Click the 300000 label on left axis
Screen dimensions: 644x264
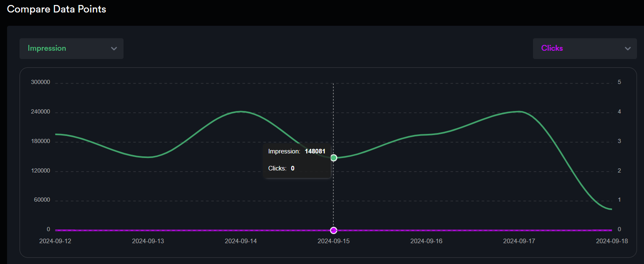point(40,82)
